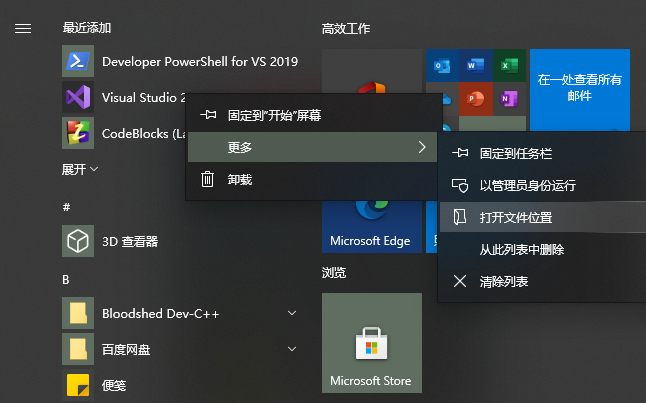
Task: Click the 最近添加 section heading
Action: pos(87,28)
